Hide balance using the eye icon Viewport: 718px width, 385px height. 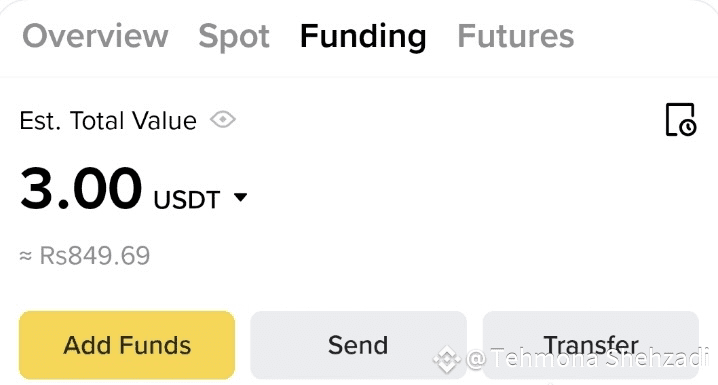223,120
